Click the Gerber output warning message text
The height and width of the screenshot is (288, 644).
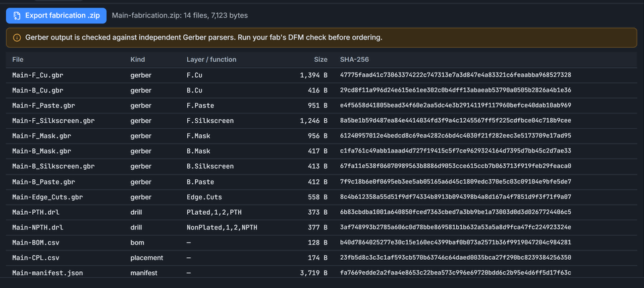click(x=204, y=38)
